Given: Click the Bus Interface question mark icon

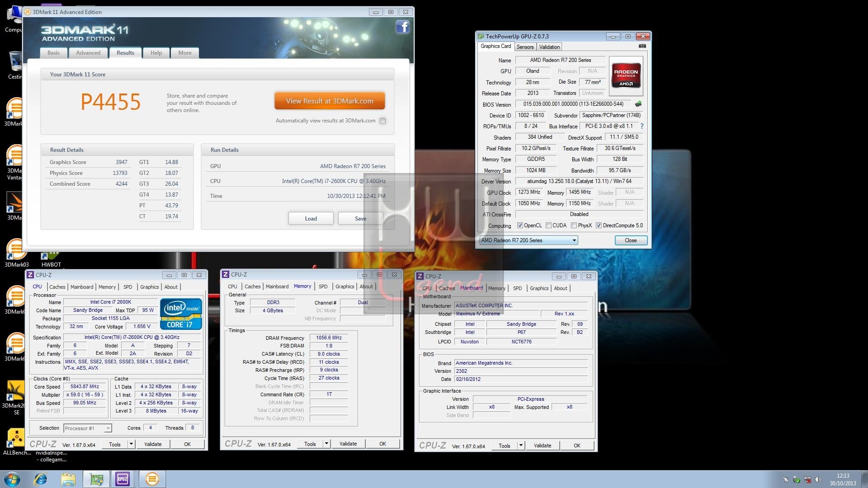Looking at the screenshot, I should 642,126.
